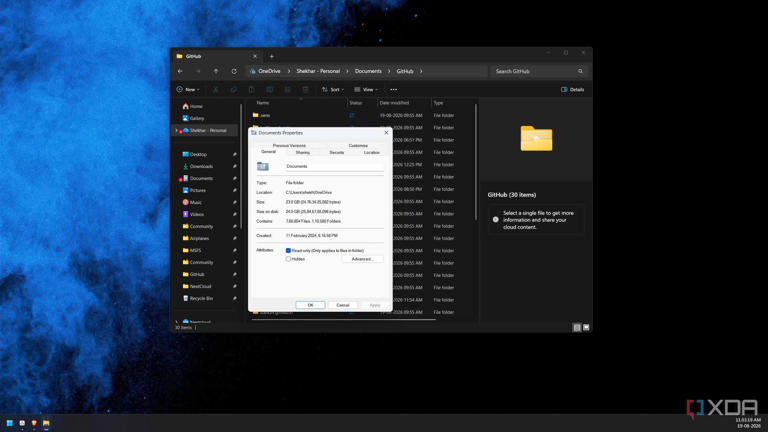Click the folder name field in Properties
The width and height of the screenshot is (768, 432).
[335, 167]
